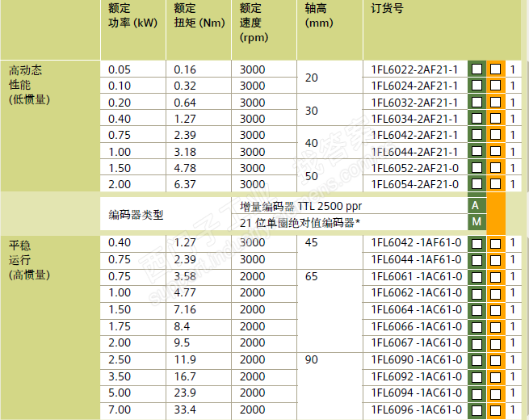The image size is (529, 420).
Task: Click the 6.37 Nm torque value
Action: click(185, 184)
